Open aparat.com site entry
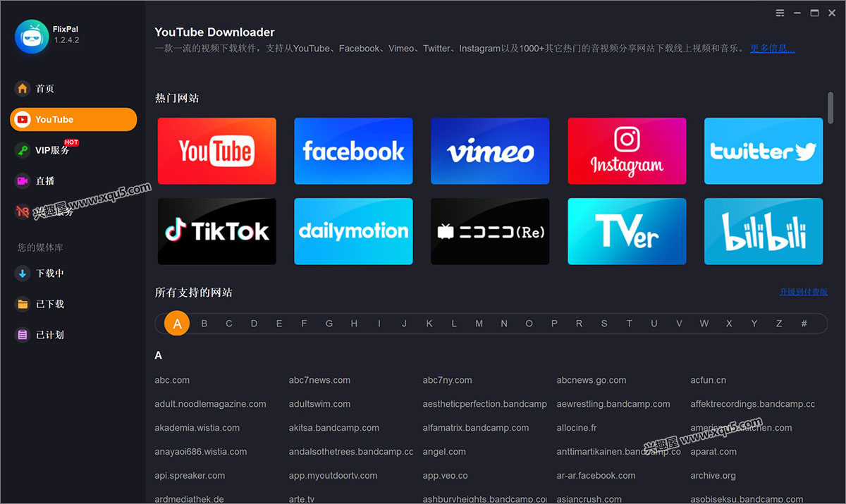Viewport: 846px width, 504px height. point(713,452)
